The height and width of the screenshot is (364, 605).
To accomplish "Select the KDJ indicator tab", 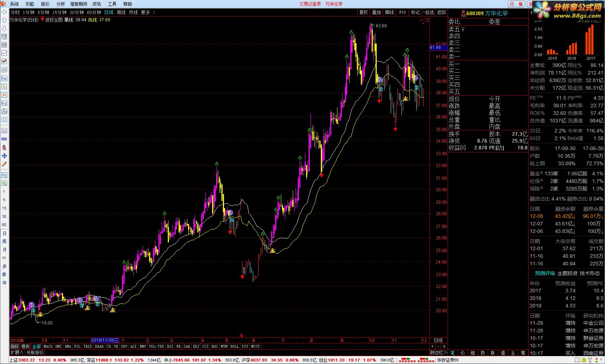I will [196, 346].
